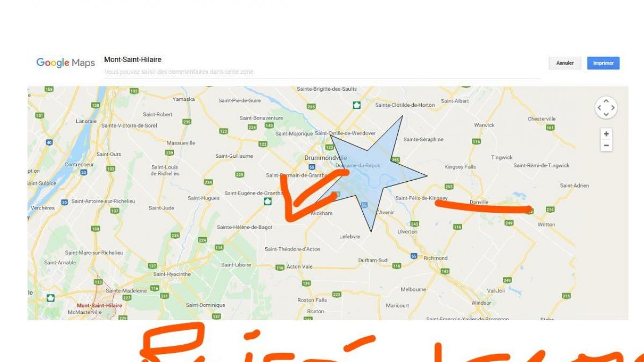Click the green Trans-Canada marker near Saint-Eugène

[266, 201]
